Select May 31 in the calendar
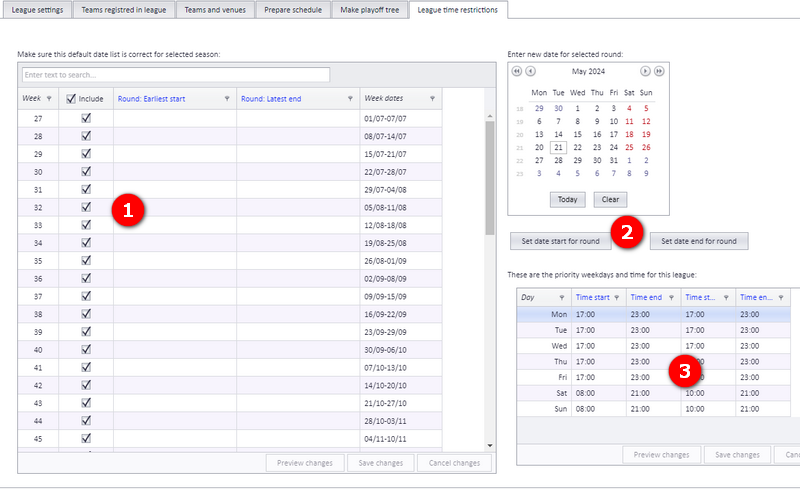Screen dimensions: 800x489 613,160
